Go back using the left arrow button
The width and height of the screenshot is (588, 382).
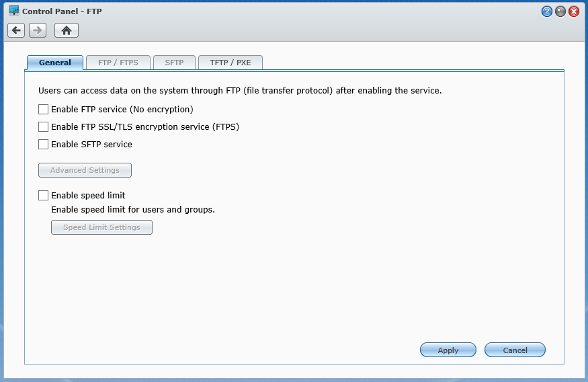[x=16, y=30]
